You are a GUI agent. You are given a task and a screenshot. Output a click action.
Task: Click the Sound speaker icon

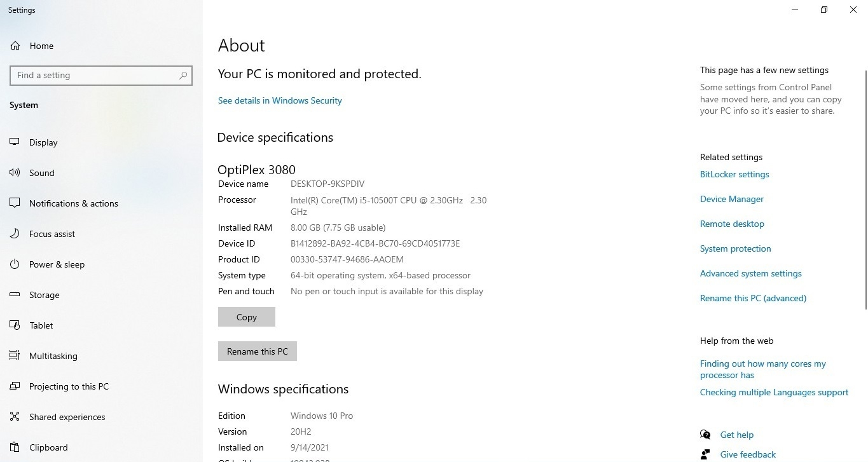[x=15, y=173]
